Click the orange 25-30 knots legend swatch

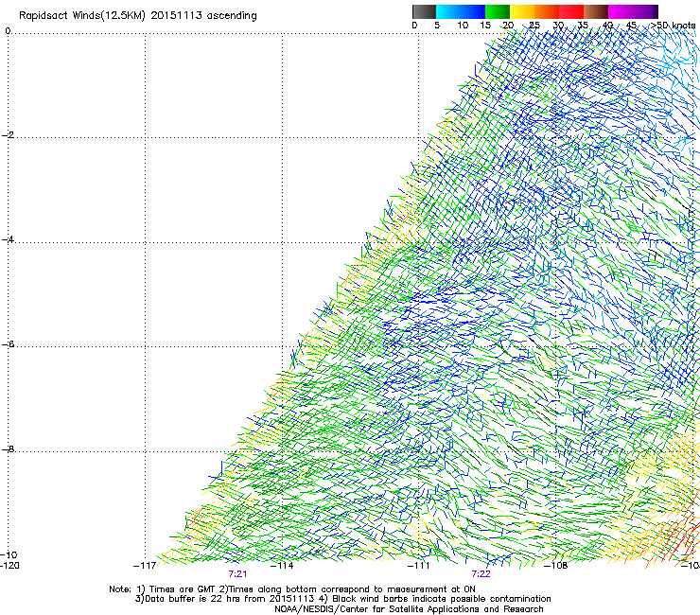pos(547,11)
